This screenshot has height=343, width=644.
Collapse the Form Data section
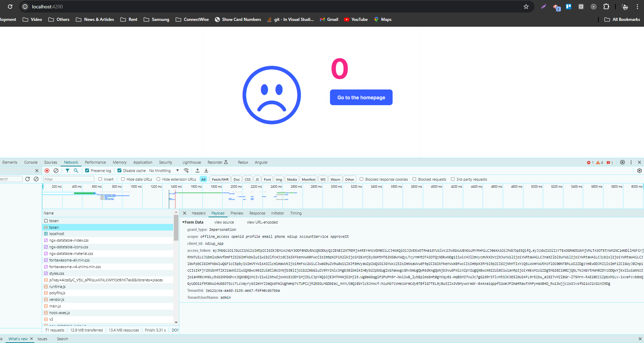click(184, 222)
